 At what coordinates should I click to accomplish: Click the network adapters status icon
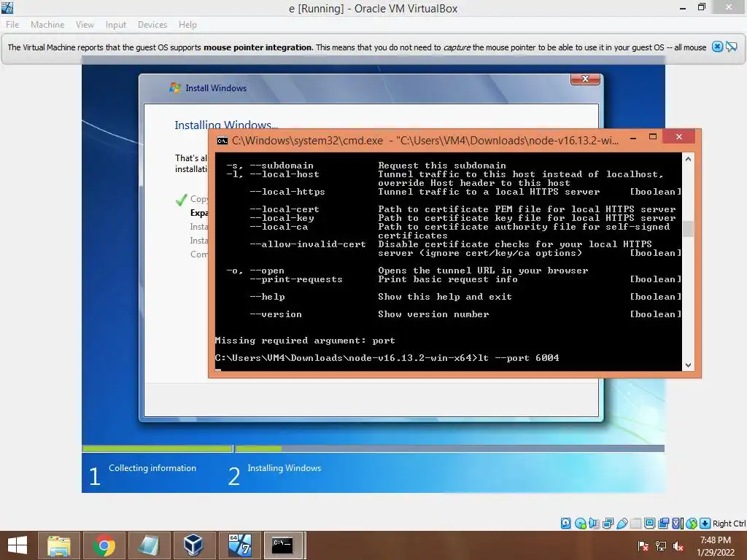tap(608, 524)
